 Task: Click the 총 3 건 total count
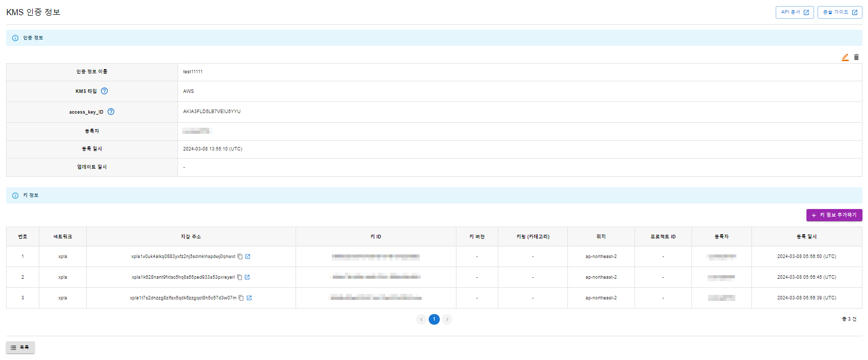tap(849, 319)
